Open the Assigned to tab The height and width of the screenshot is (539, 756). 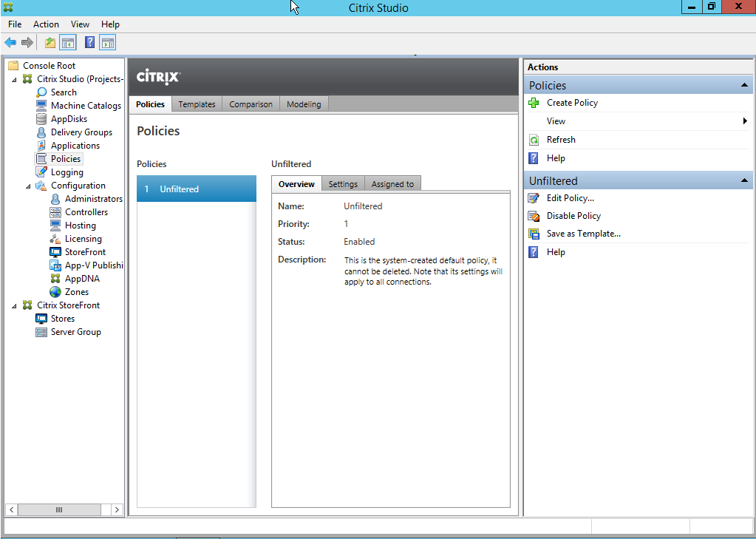[x=392, y=184]
